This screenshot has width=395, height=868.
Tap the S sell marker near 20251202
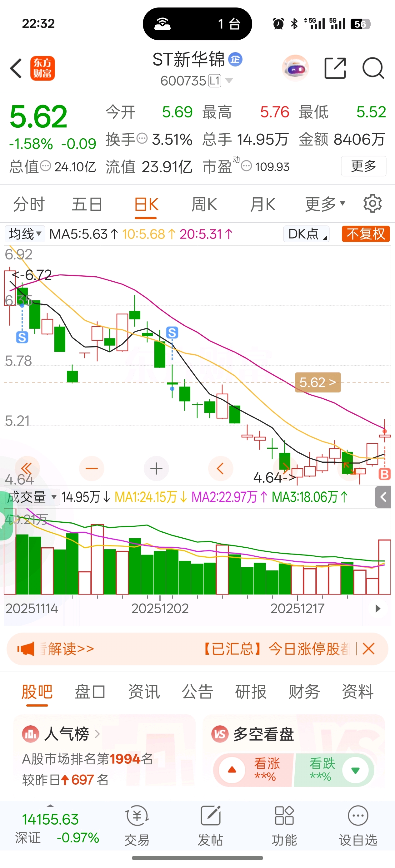click(172, 333)
